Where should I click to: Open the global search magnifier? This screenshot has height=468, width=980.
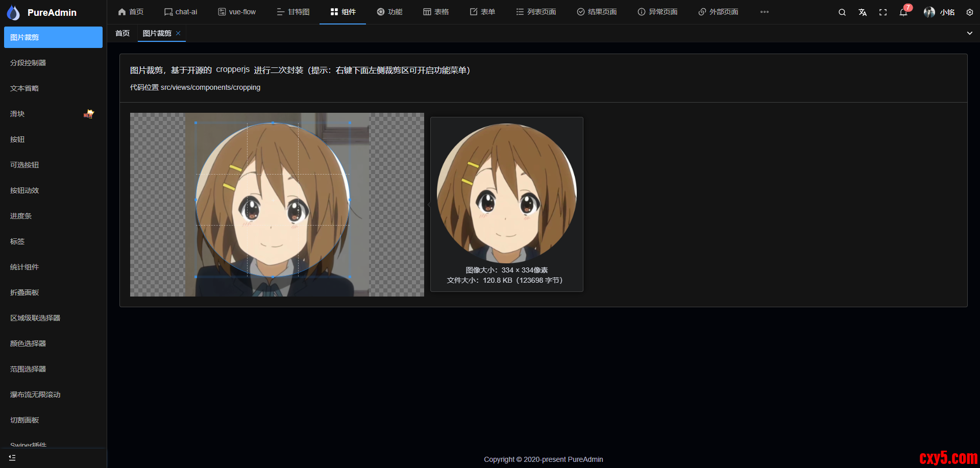pos(842,12)
